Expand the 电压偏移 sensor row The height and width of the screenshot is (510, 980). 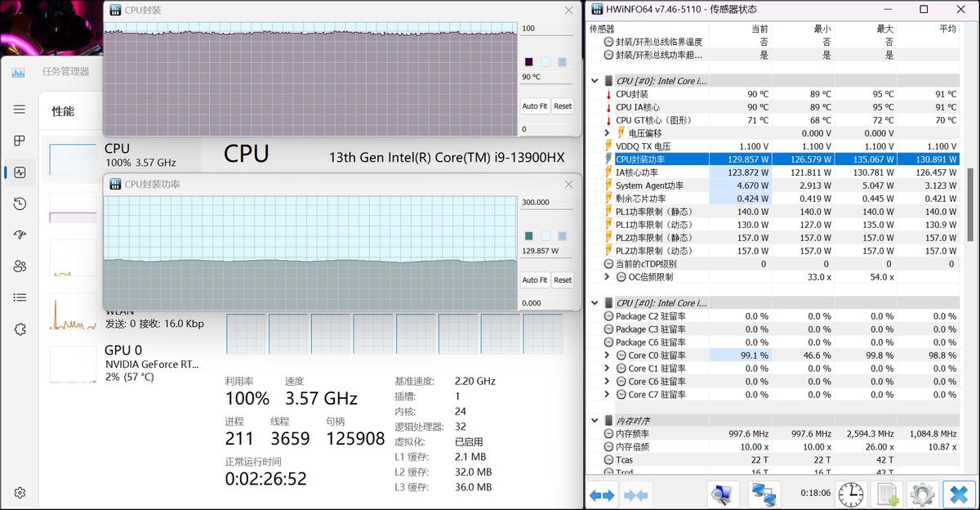(x=608, y=133)
